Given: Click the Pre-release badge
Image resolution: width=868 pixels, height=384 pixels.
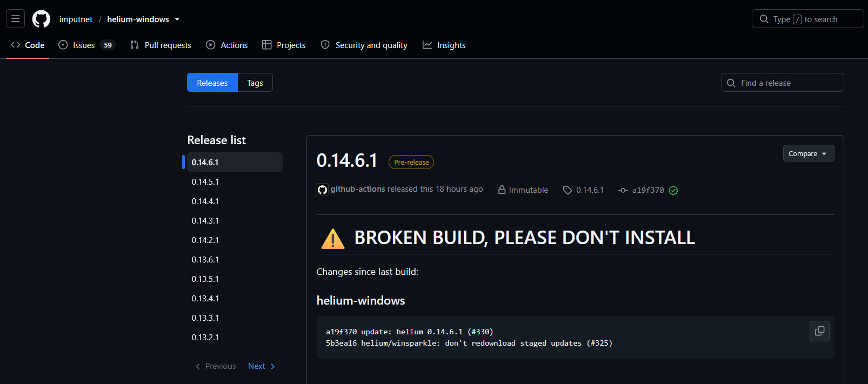Looking at the screenshot, I should [411, 162].
